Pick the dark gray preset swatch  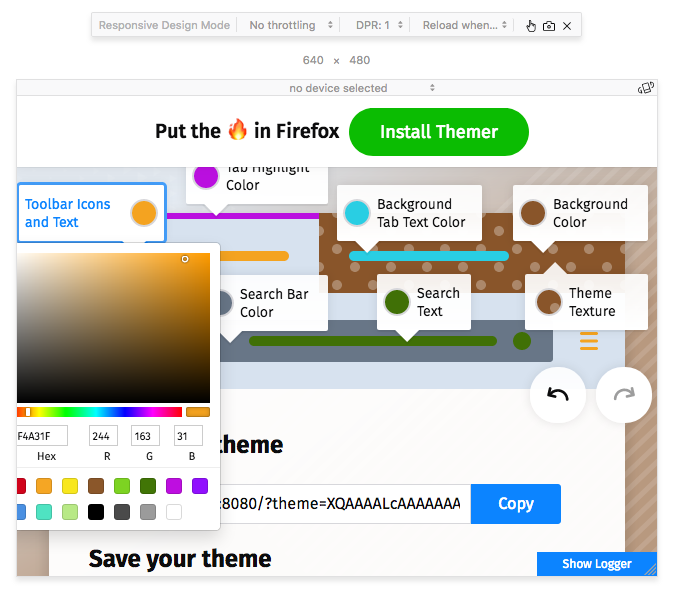[122, 512]
